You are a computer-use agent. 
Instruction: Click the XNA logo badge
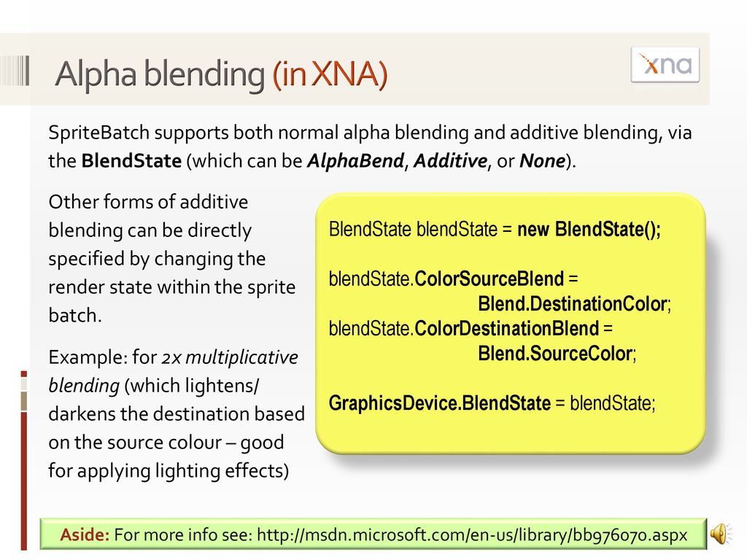665,65
